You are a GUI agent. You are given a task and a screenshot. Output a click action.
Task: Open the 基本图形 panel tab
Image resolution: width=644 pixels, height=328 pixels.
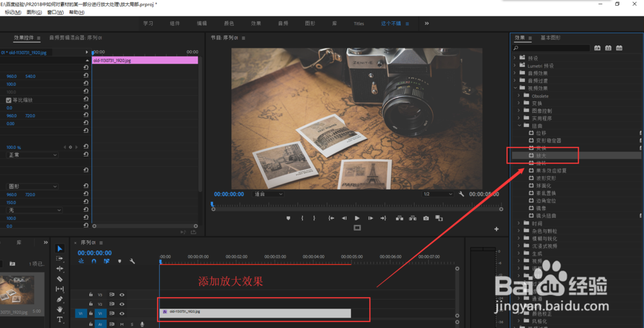(550, 38)
